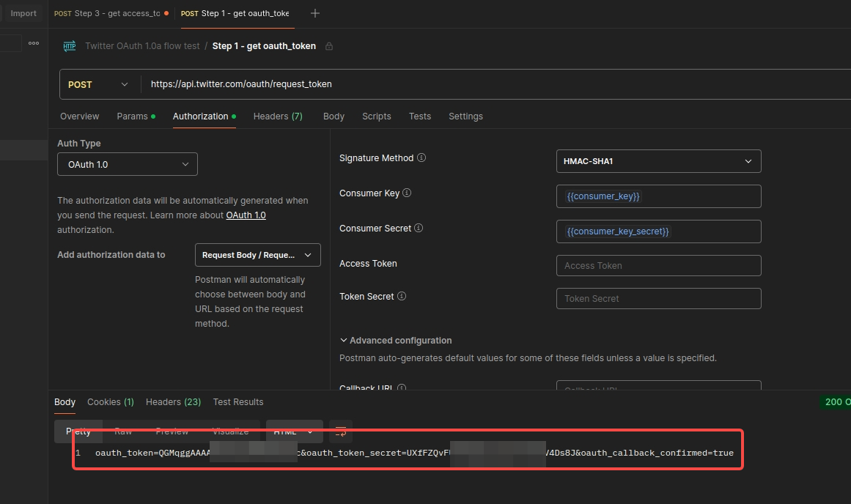Open the request Headers (7) tab

tap(278, 116)
